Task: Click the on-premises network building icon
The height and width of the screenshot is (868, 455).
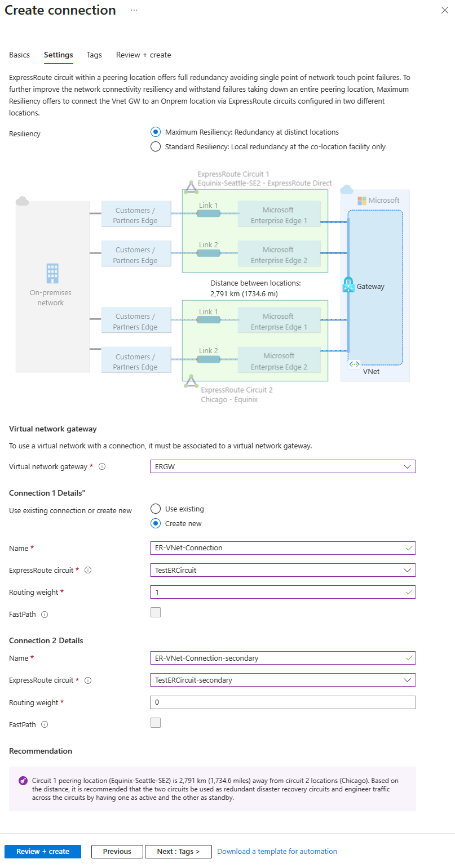Action: (x=52, y=273)
